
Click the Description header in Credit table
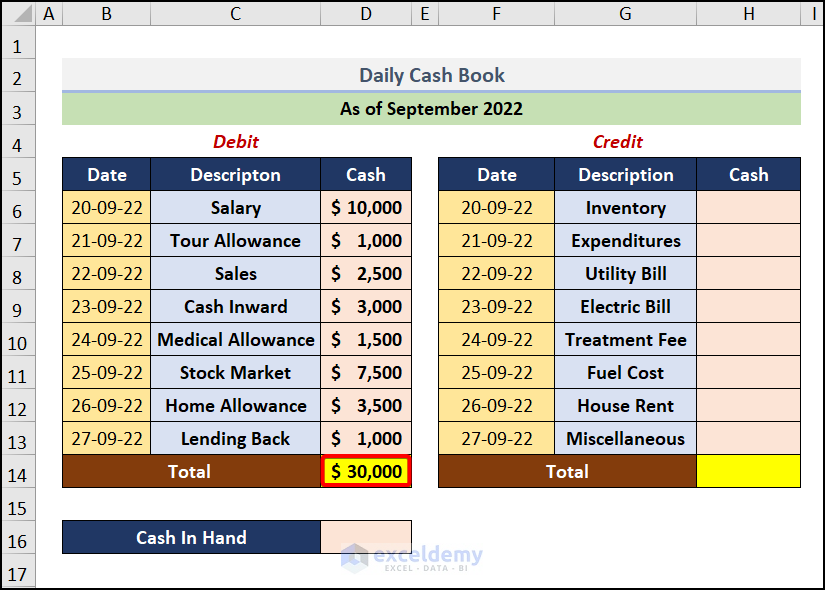pyautogui.click(x=626, y=174)
